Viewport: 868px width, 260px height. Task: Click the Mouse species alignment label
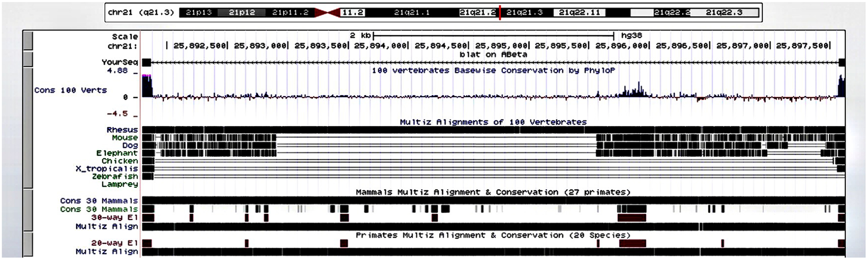(x=125, y=138)
